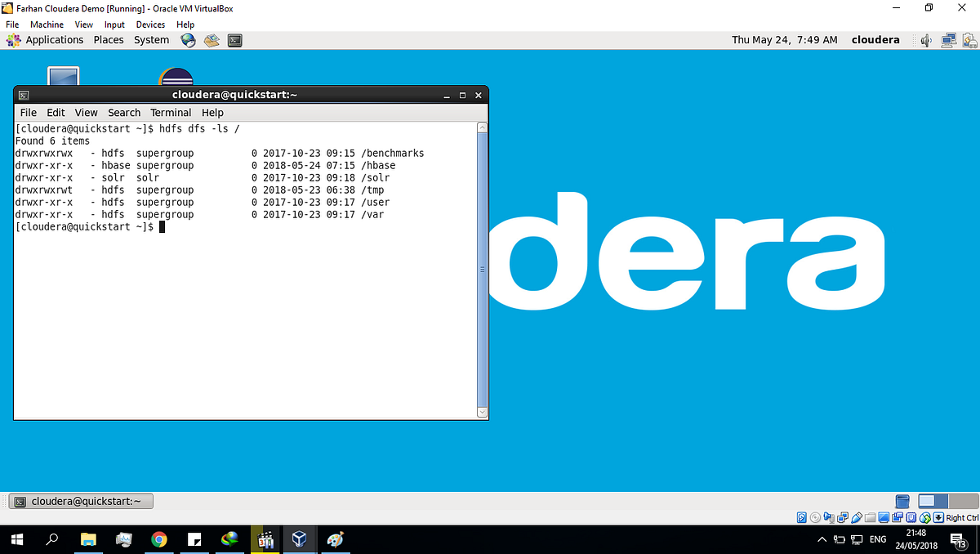The height and width of the screenshot is (554, 980).
Task: Open Google Chrome from Windows taskbar
Action: [x=159, y=539]
